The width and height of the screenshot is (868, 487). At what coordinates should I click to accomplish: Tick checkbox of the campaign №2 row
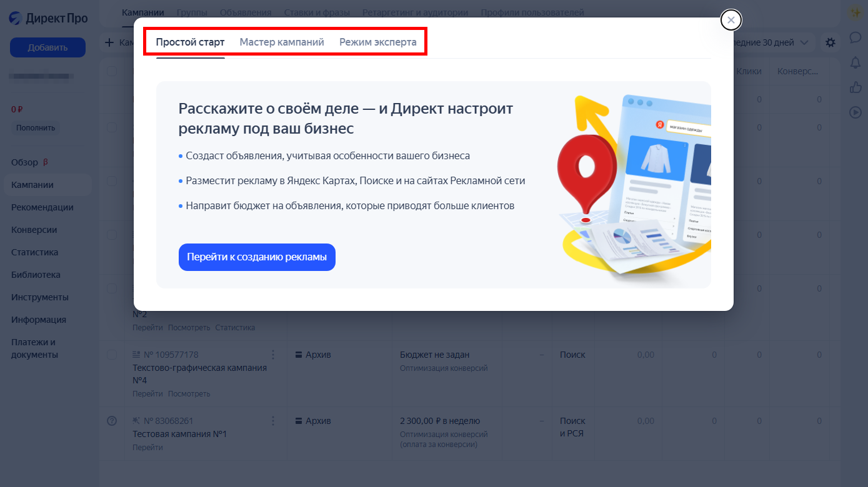(112, 288)
